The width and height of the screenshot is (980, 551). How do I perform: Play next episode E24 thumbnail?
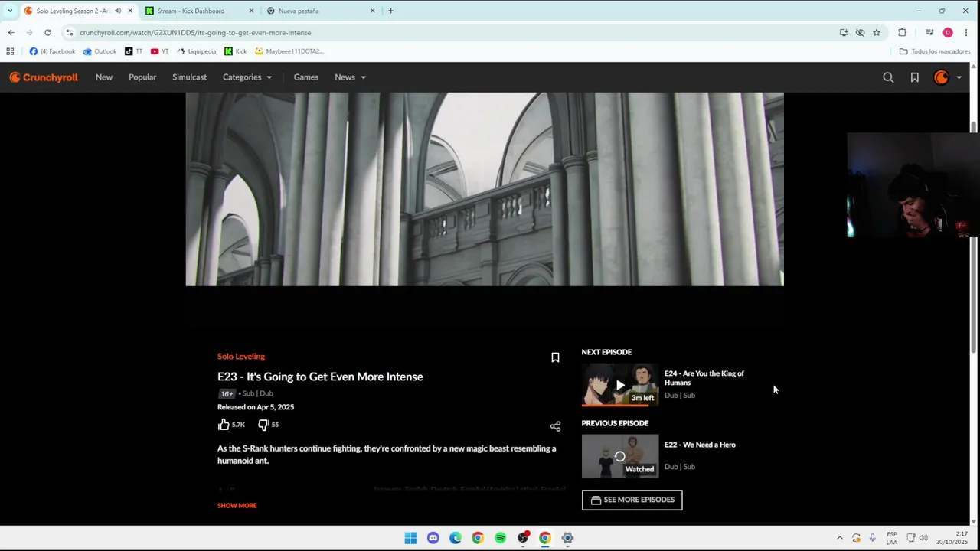tap(619, 385)
